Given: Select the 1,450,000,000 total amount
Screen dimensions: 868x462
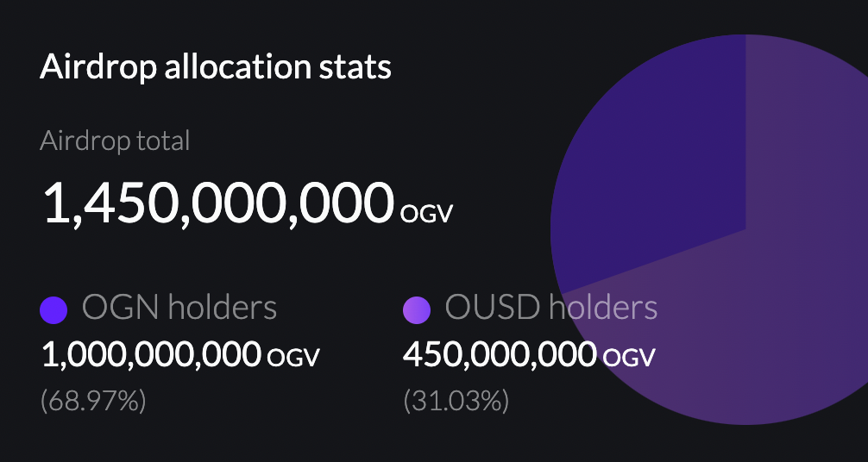Looking at the screenshot, I should [x=218, y=204].
